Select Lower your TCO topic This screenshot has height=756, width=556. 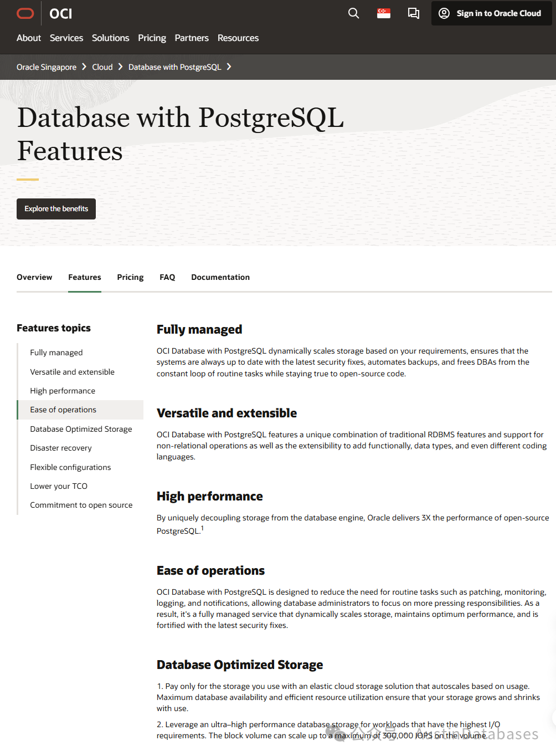click(x=59, y=486)
